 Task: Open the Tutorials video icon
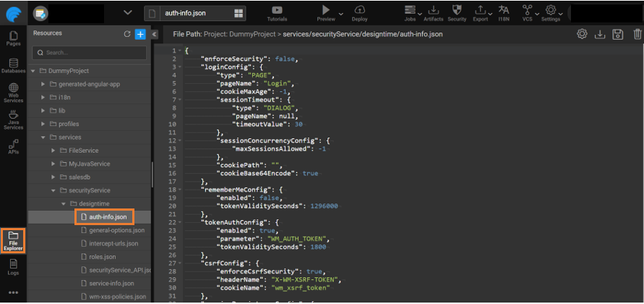277,12
